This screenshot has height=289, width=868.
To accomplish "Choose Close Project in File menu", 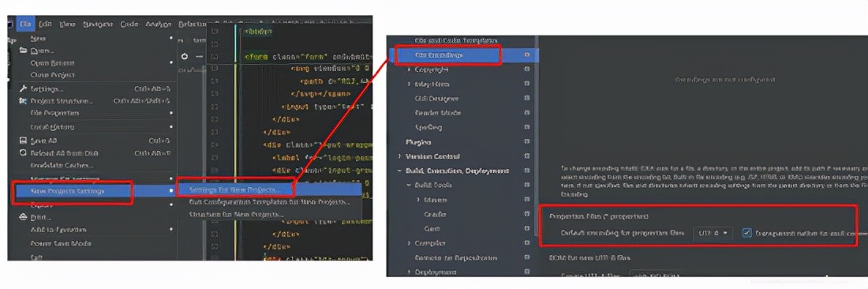I will point(53,75).
